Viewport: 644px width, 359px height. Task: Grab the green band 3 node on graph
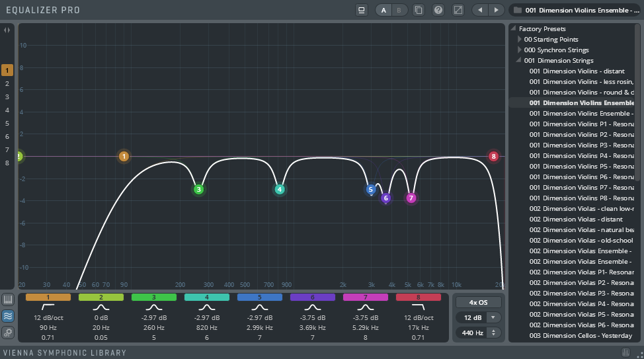[x=199, y=189]
